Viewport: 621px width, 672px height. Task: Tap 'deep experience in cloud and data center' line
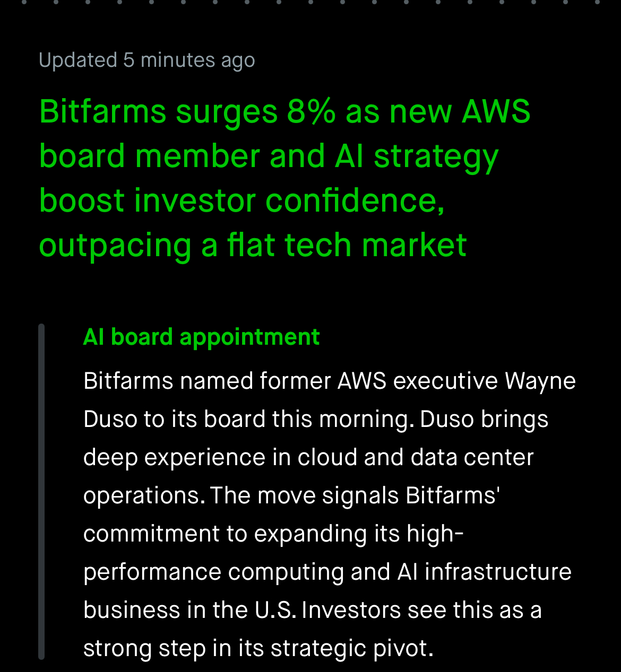pyautogui.click(x=308, y=458)
